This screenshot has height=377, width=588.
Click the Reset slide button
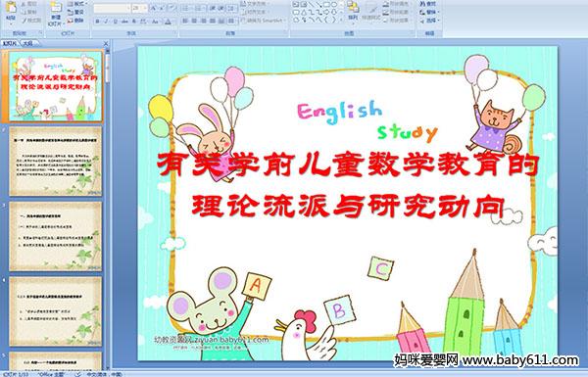[x=75, y=12]
